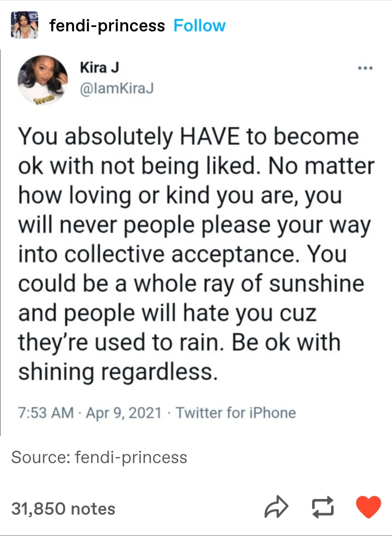Viewport: 392px width, 536px height.
Task: Click the capitalized word HAVE in the tweet
Action: pos(209,137)
